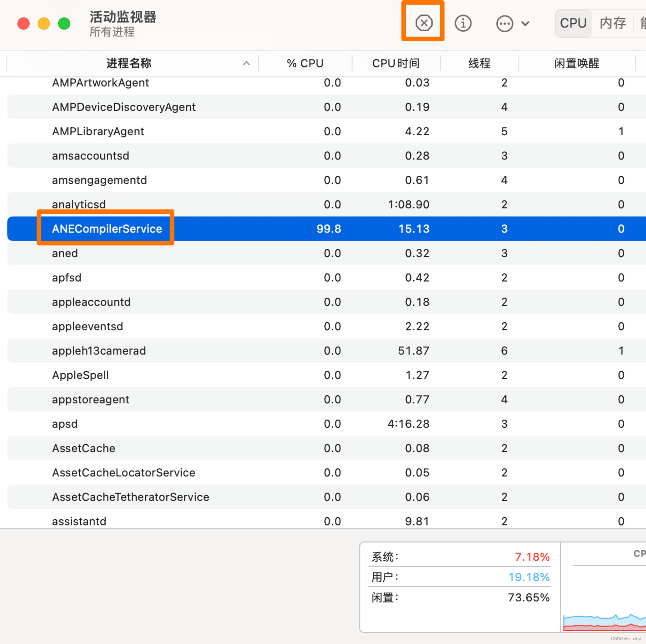
Task: Select the AssetCacheLocatorService process
Action: [x=123, y=473]
